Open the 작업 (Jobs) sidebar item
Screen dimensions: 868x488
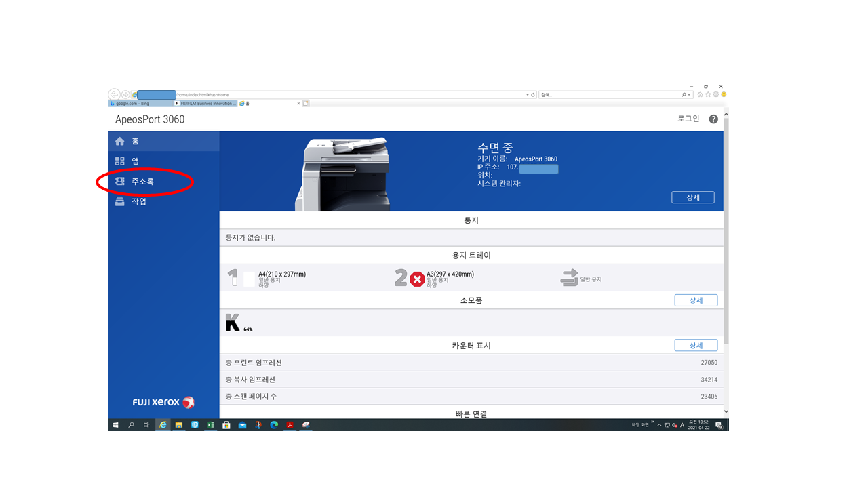click(163, 201)
